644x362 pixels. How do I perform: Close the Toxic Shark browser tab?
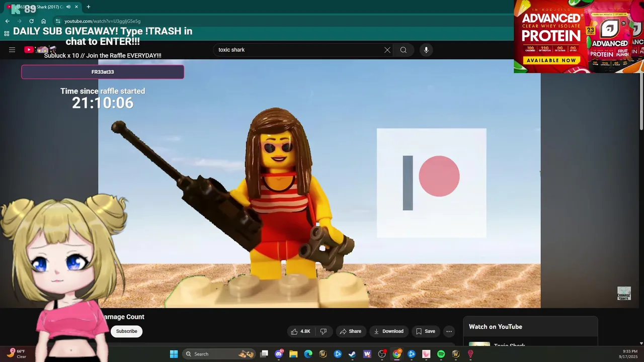pyautogui.click(x=76, y=7)
